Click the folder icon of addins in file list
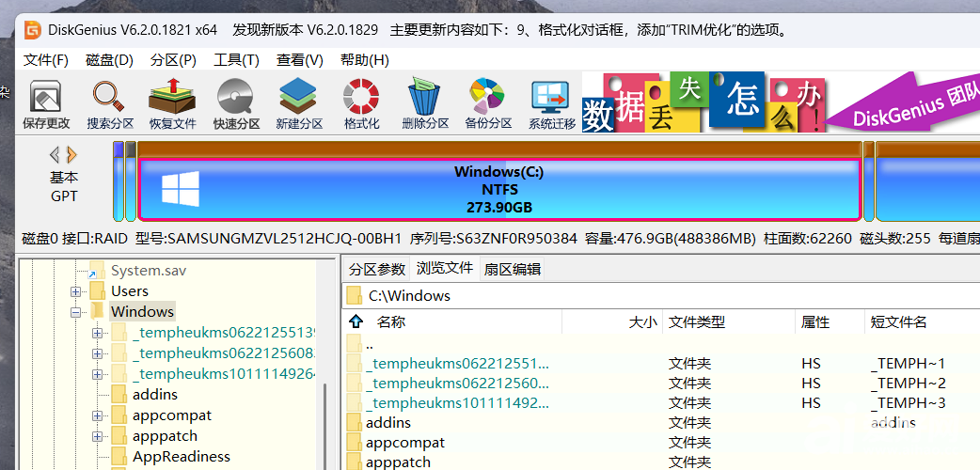Image resolution: width=980 pixels, height=470 pixels. tap(354, 422)
